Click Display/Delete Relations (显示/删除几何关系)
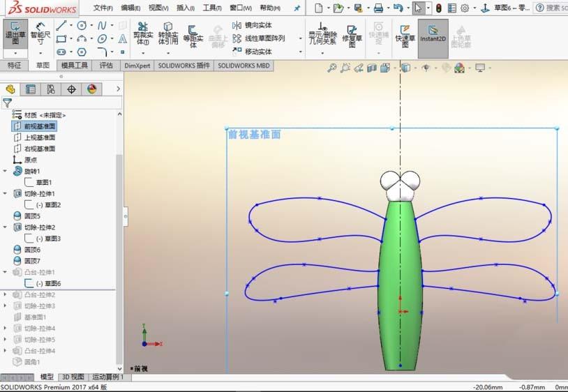 pyautogui.click(x=322, y=33)
